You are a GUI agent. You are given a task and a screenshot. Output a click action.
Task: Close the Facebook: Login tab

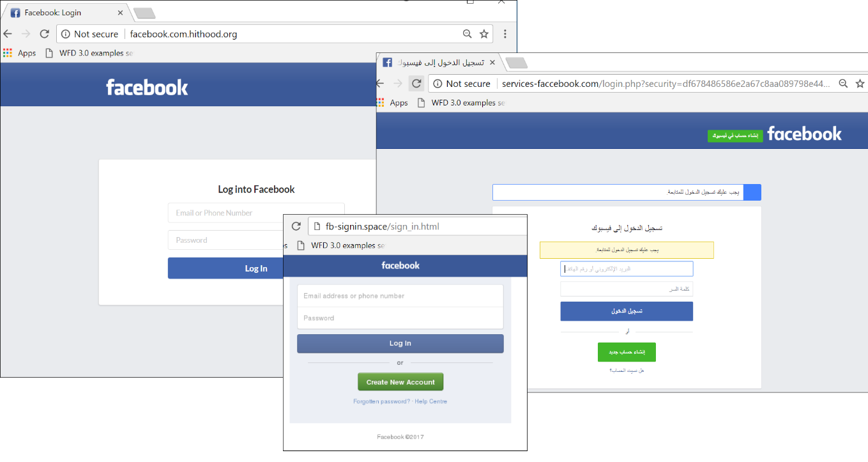pos(120,13)
